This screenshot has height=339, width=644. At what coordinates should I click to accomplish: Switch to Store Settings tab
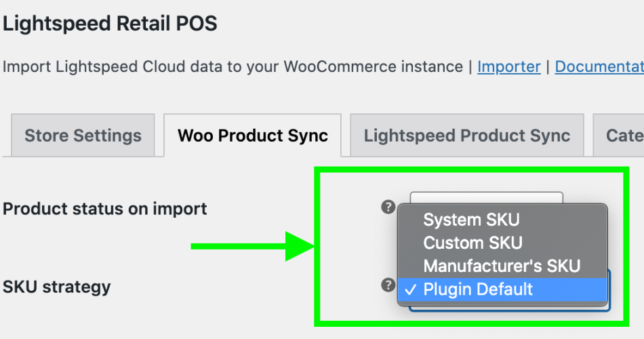(x=83, y=135)
